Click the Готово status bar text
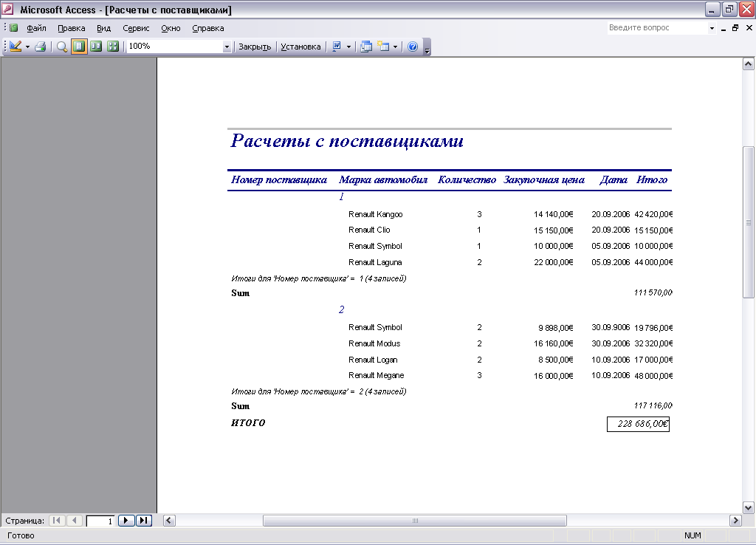This screenshot has height=545, width=756. click(x=21, y=535)
